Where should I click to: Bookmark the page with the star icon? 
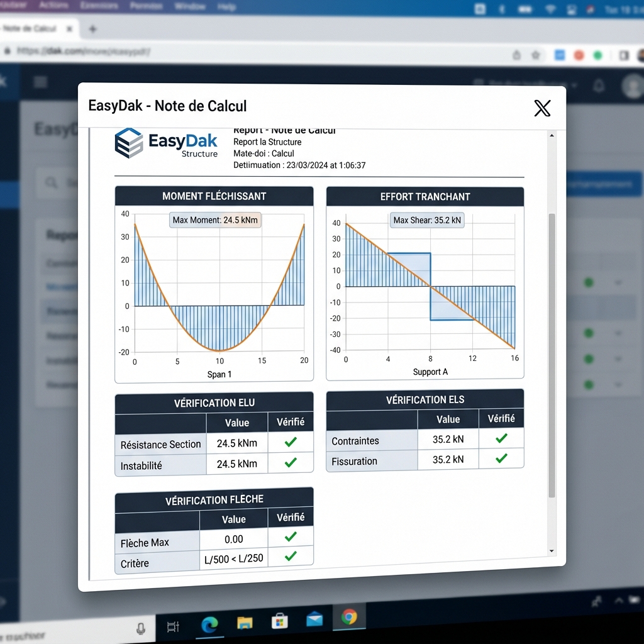536,55
